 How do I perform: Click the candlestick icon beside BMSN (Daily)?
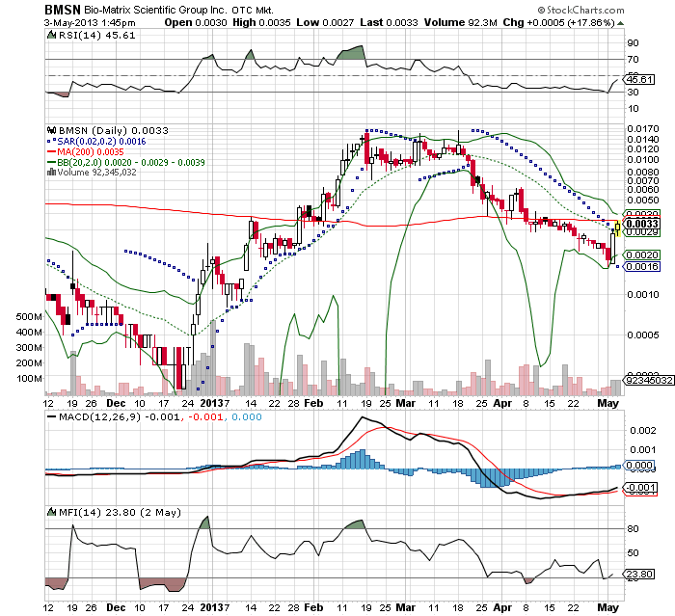coord(52,130)
